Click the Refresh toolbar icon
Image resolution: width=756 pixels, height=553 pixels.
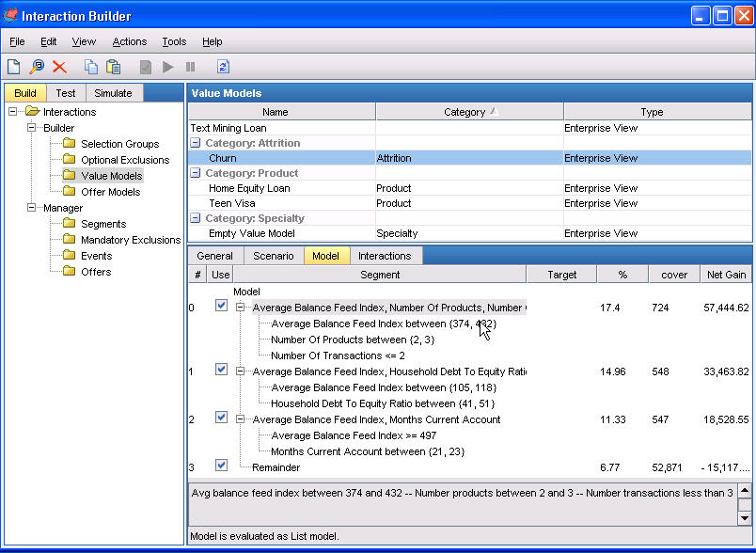pyautogui.click(x=223, y=67)
